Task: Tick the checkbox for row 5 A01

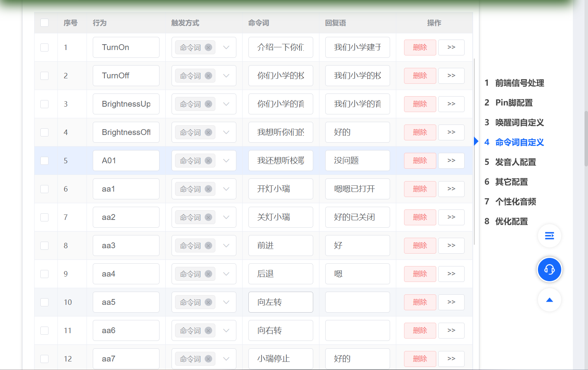Action: pos(45,161)
